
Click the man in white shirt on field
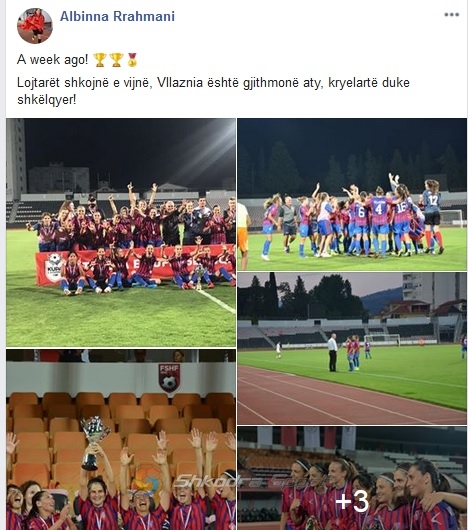pos(332,353)
